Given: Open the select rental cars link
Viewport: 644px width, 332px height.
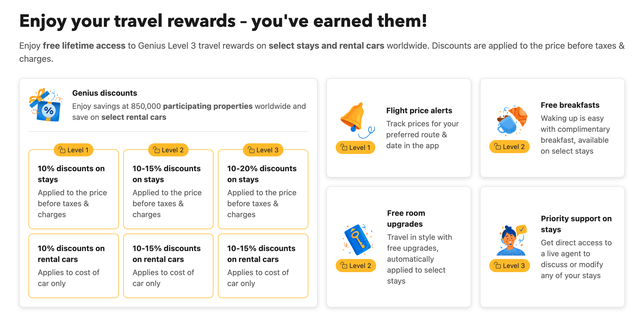Looking at the screenshot, I should tap(134, 117).
